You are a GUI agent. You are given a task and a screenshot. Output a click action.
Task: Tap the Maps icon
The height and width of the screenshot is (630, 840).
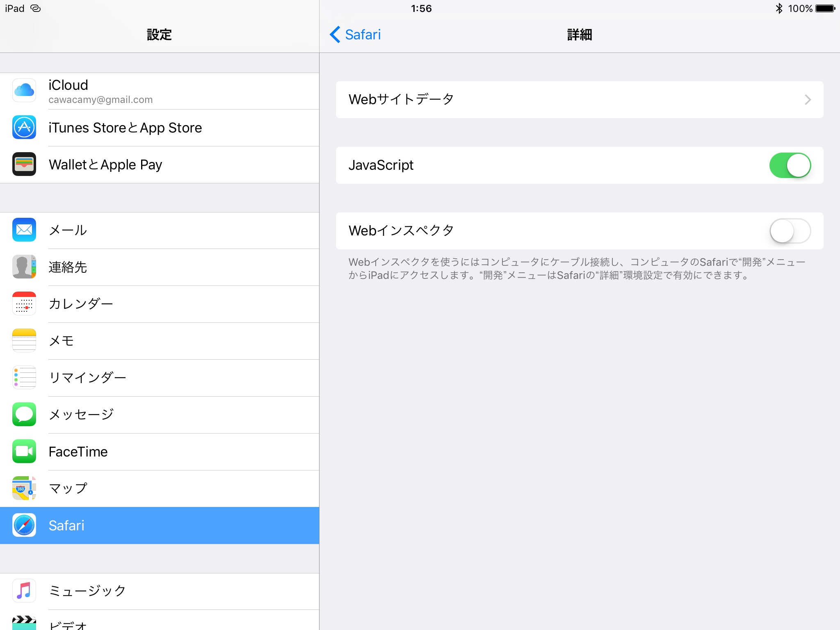pos(24,488)
